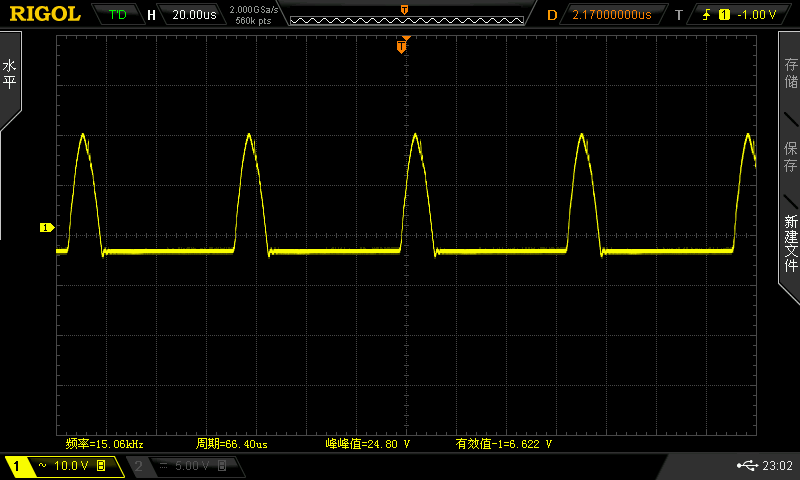Screen dimensions: 800x480
Task: Click channel 1 10.0 V scale value
Action: tap(71, 466)
